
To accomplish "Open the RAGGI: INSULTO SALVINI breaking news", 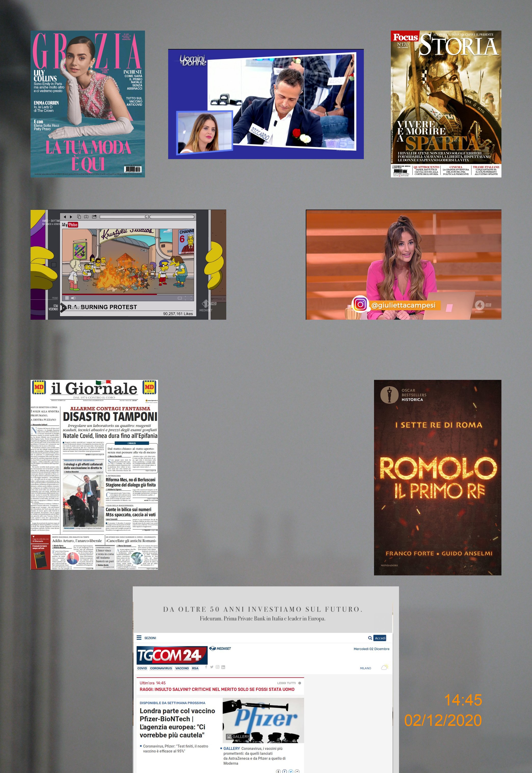I will 217,689.
